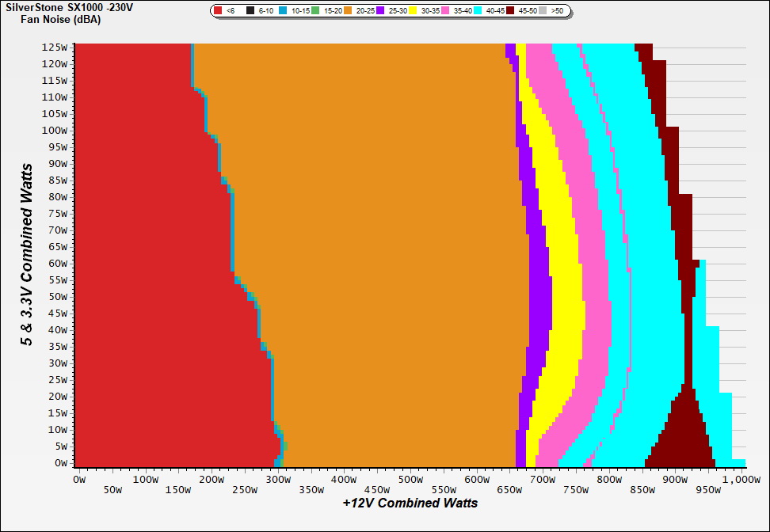Click the cyan 40-45 legend swatch
The image size is (770, 532).
[x=478, y=11]
